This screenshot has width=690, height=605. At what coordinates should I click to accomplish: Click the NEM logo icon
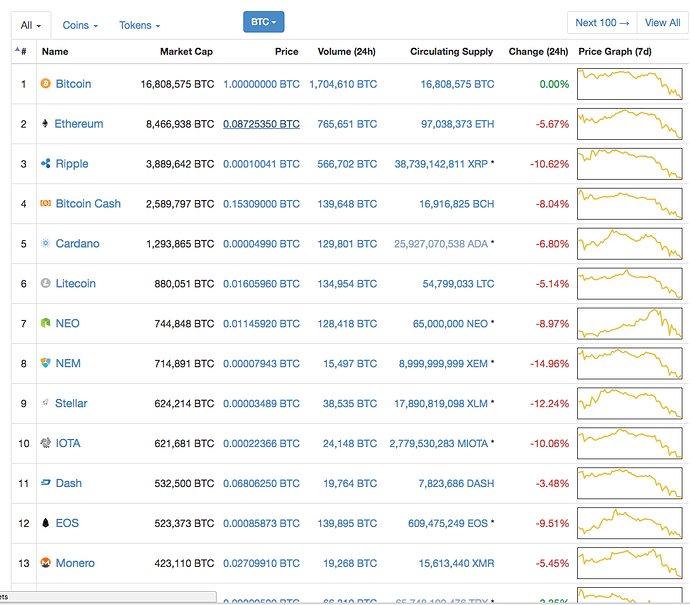45,363
